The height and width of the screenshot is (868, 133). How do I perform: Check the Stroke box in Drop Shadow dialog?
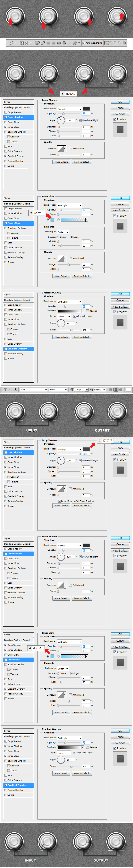coord(6,506)
